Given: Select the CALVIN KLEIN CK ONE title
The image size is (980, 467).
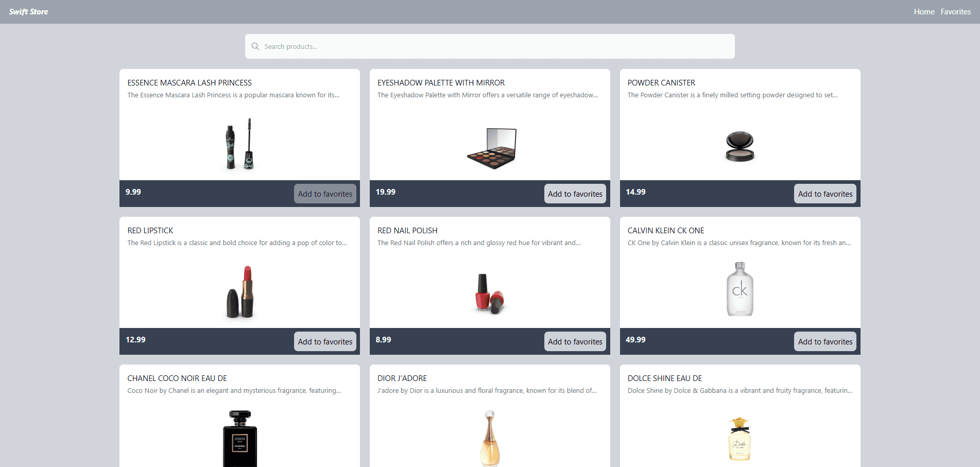Looking at the screenshot, I should point(666,231).
